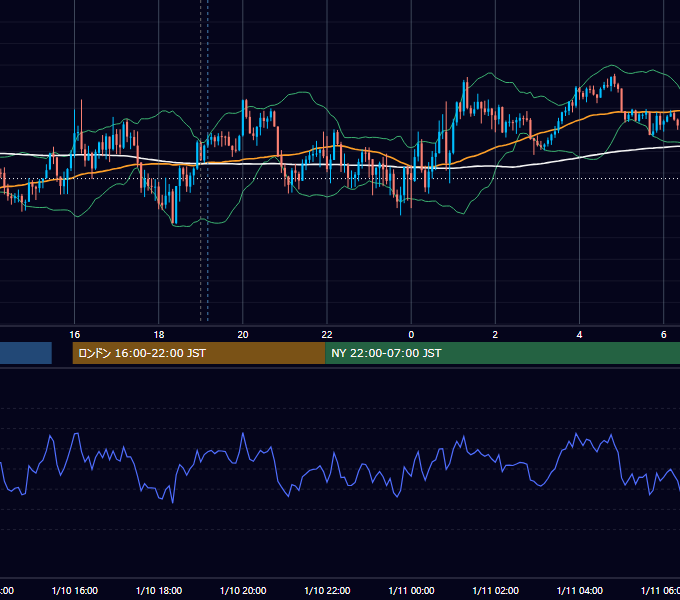Select the ロンドン 16:00-22:00 JST session bar
This screenshot has width=680, height=600.
tap(199, 353)
